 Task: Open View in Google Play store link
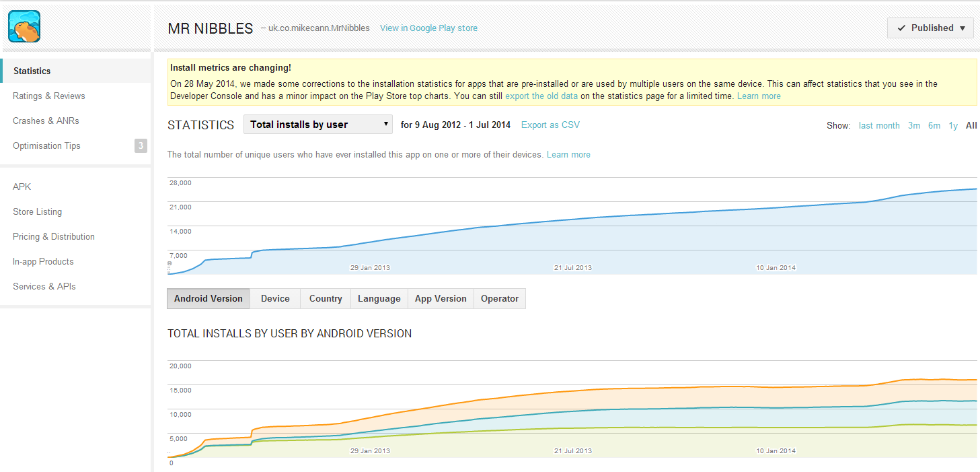pyautogui.click(x=428, y=28)
